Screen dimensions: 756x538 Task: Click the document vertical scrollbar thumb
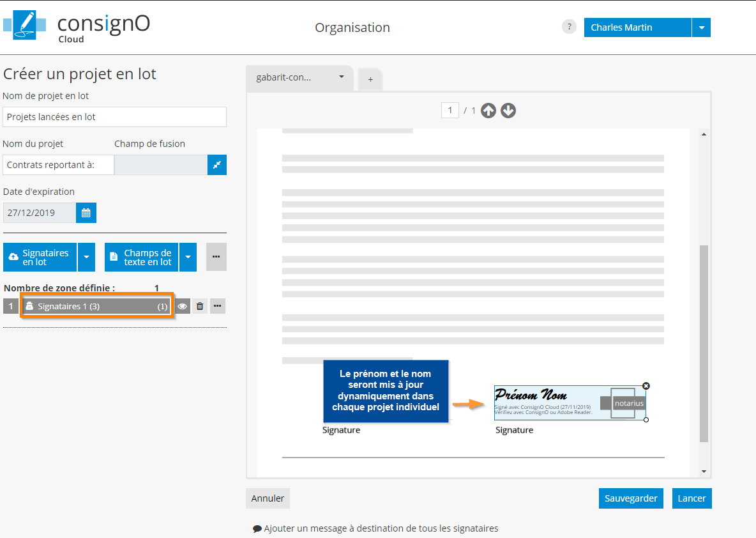pyautogui.click(x=704, y=343)
